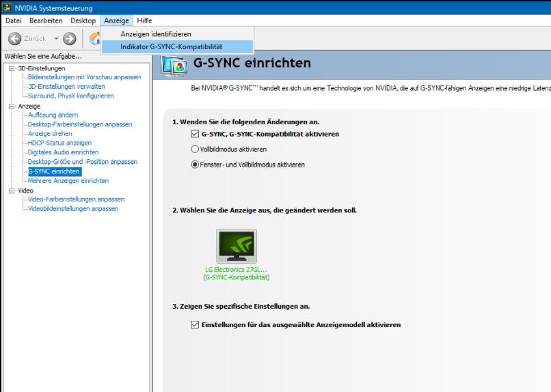Open Desktop-Farbeinstellungen anpassen

(x=80, y=124)
